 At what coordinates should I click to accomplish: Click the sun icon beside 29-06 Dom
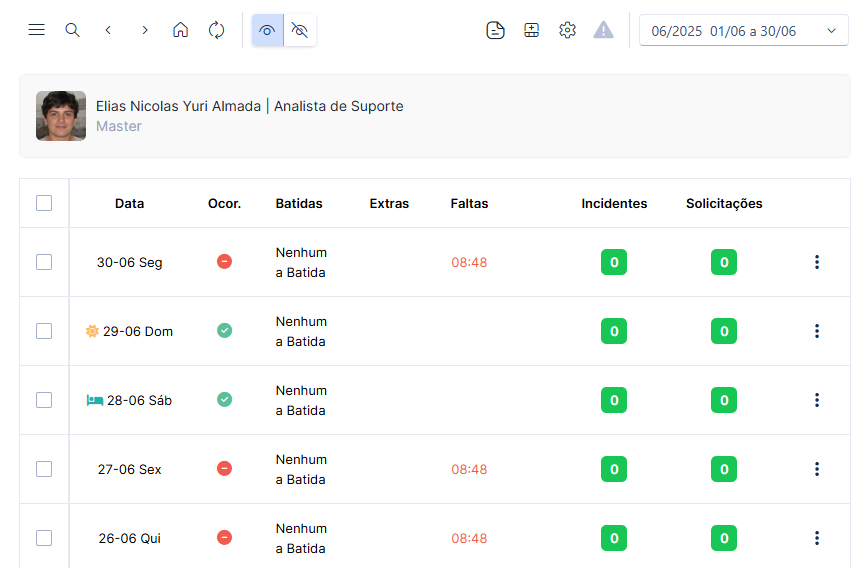(x=92, y=331)
